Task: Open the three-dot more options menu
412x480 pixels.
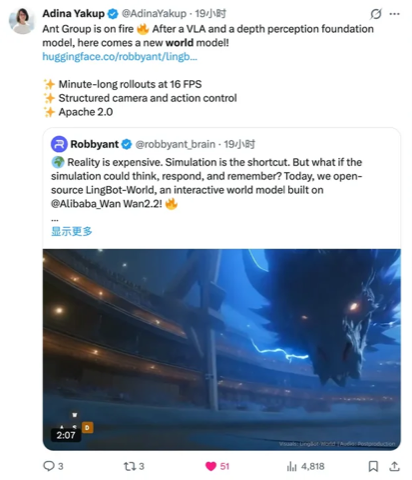Action: coord(394,14)
